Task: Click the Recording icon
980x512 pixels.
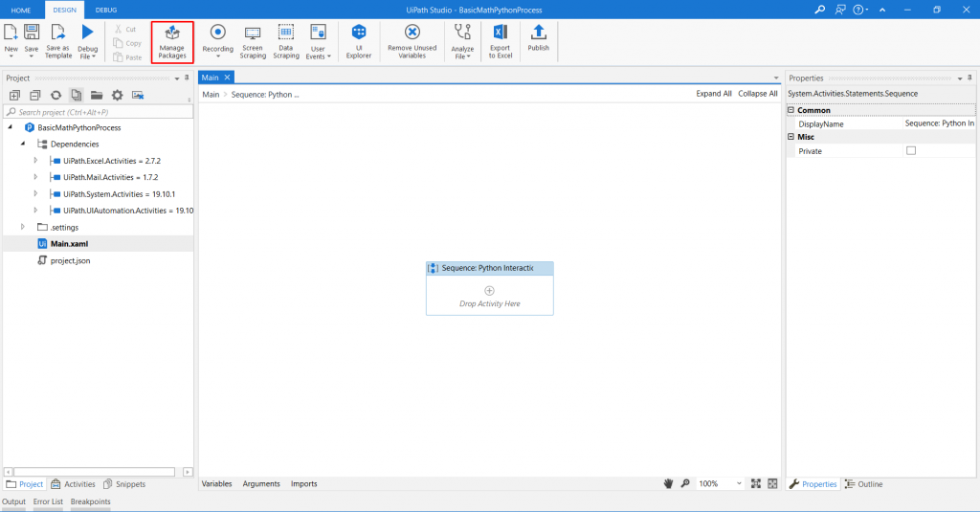Action: [x=217, y=32]
